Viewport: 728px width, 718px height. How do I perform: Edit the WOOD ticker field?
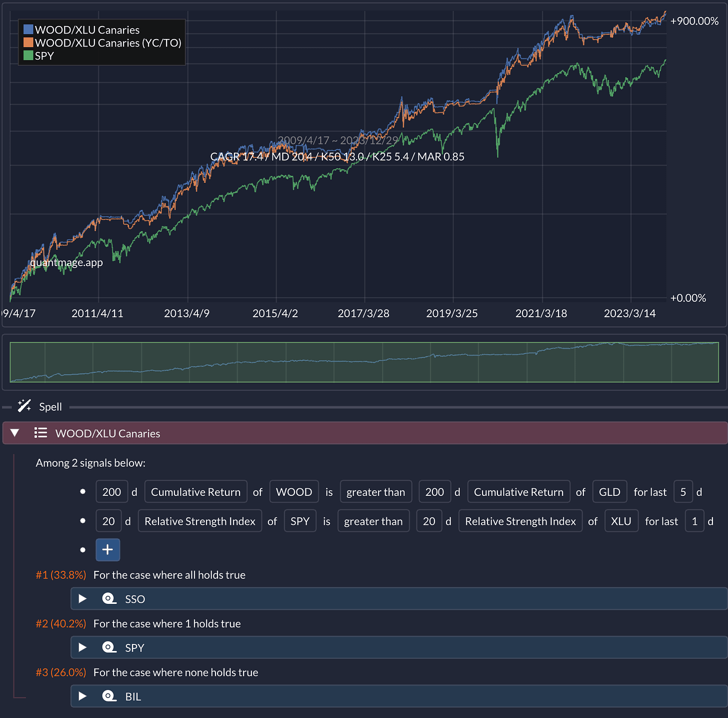294,492
